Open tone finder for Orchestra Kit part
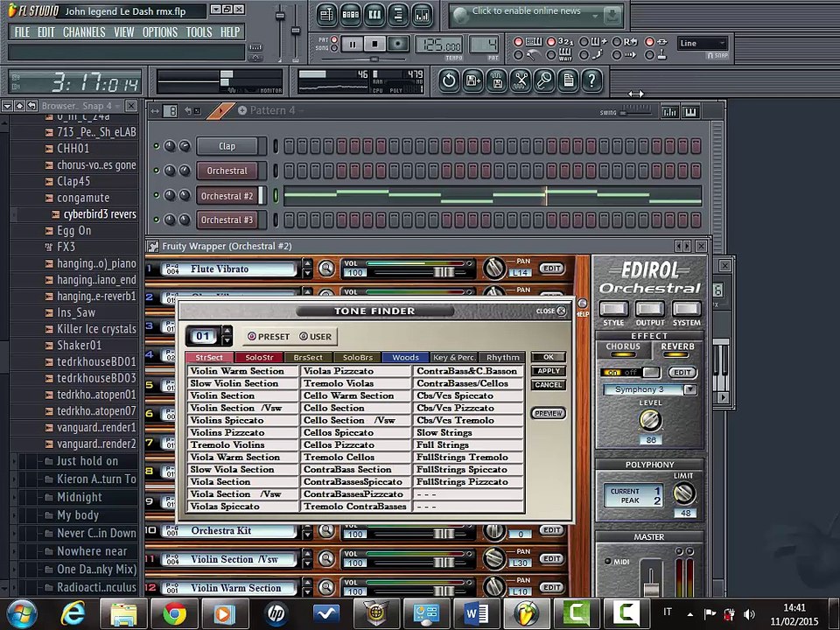Viewport: 840px width, 630px height. [x=326, y=530]
